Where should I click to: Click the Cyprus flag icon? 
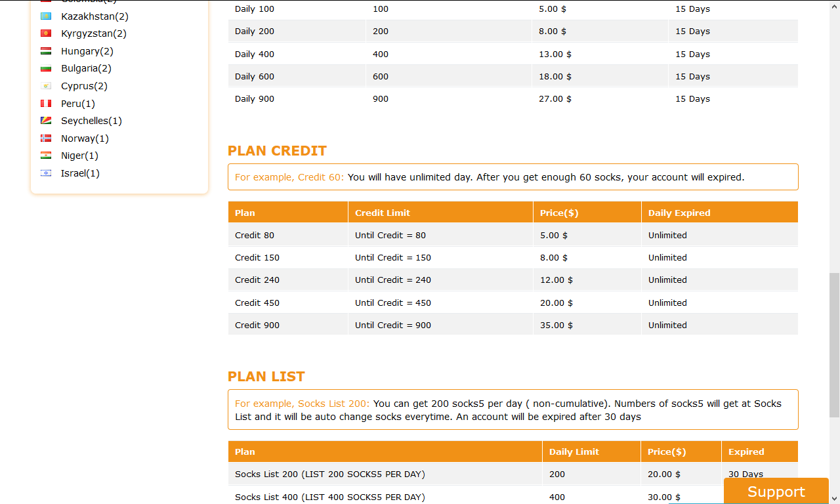(46, 86)
